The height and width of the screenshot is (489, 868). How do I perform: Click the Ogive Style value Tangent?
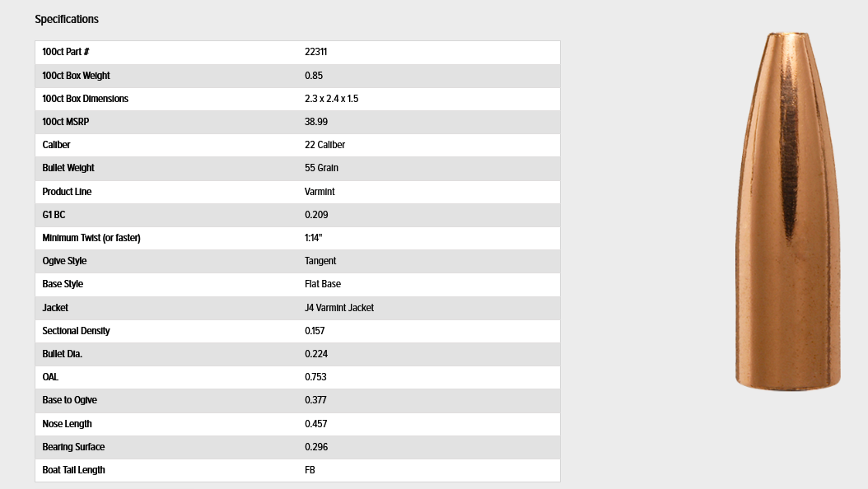(x=320, y=261)
